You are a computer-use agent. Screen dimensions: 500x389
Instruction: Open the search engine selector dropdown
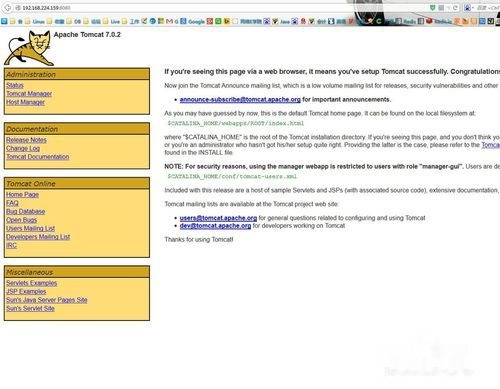coord(468,8)
